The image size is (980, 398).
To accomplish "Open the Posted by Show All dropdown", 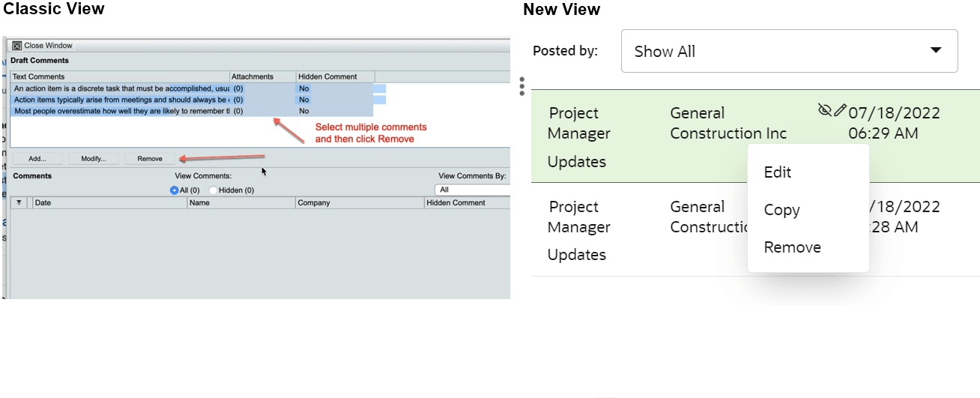I will click(789, 51).
